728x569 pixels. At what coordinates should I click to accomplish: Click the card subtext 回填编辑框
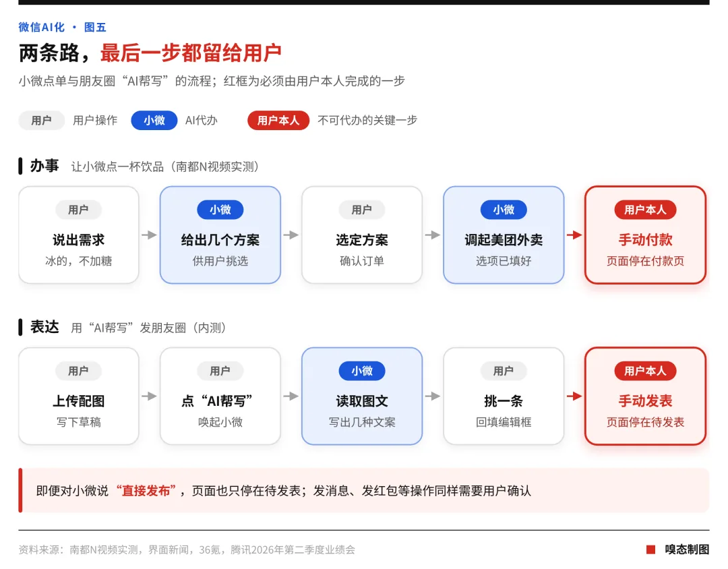coord(504,422)
